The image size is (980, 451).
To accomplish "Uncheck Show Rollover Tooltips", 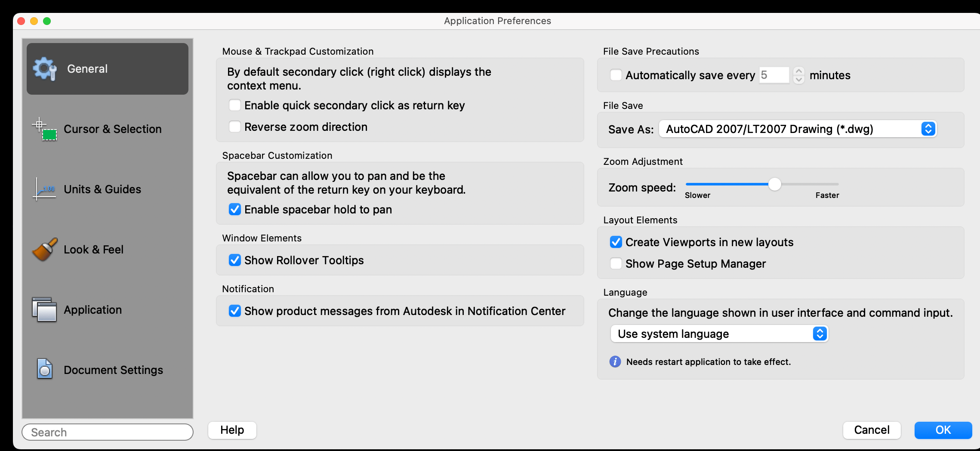I will 234,260.
